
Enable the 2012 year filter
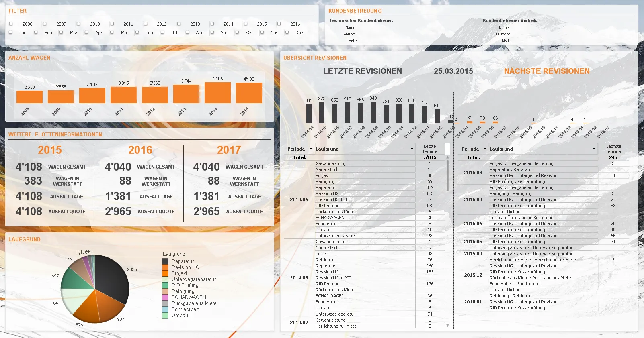(x=145, y=24)
